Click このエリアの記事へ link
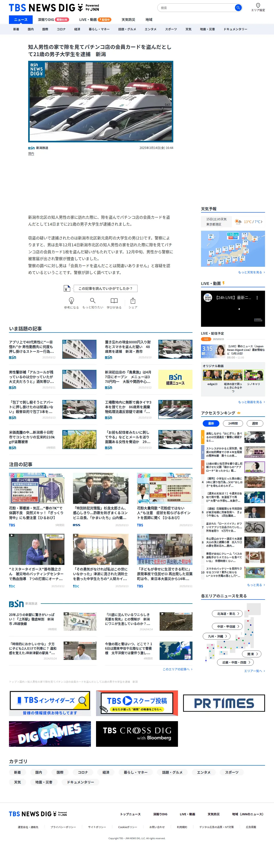Image resolution: width=274 pixels, height=868 pixels. [178, 669]
